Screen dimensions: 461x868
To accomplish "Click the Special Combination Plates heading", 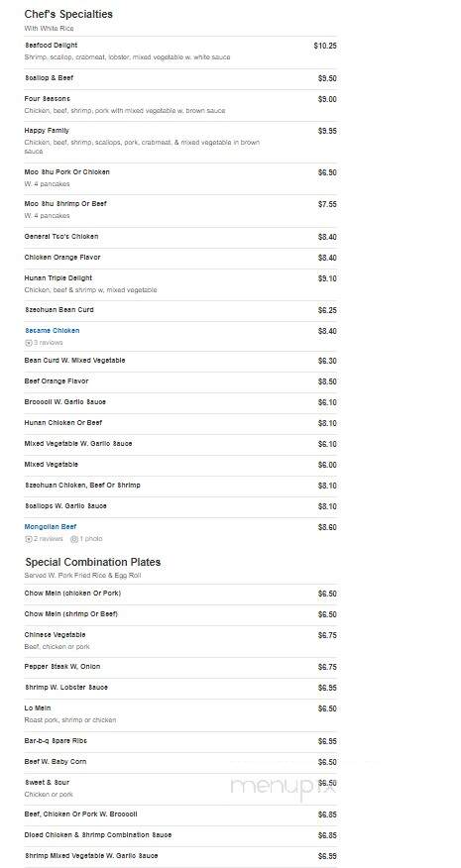I will pyautogui.click(x=93, y=562).
